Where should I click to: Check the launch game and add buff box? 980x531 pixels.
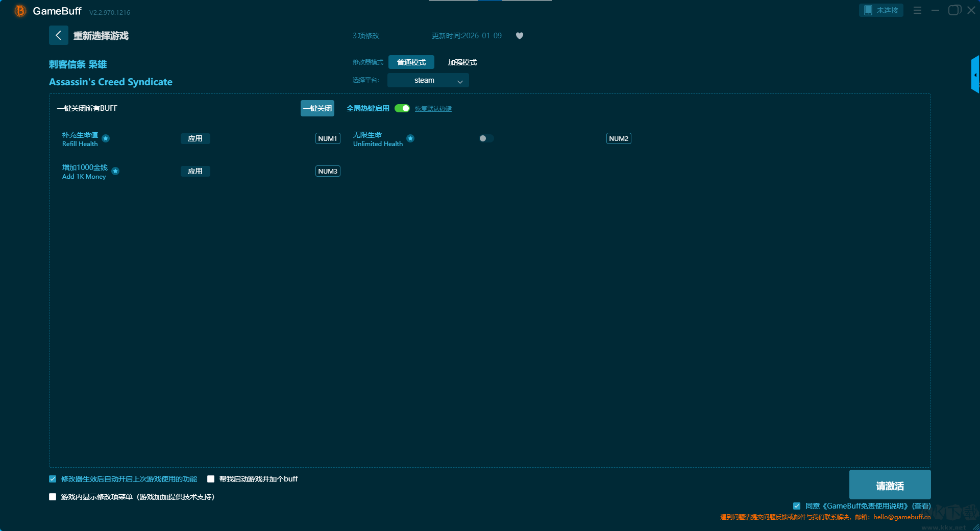[211, 479]
